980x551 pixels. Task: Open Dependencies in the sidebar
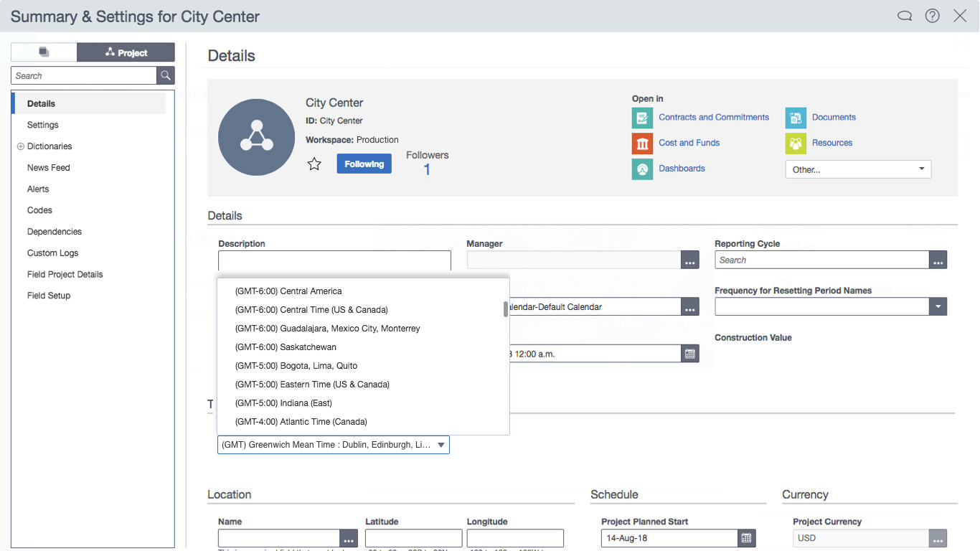pos(55,232)
